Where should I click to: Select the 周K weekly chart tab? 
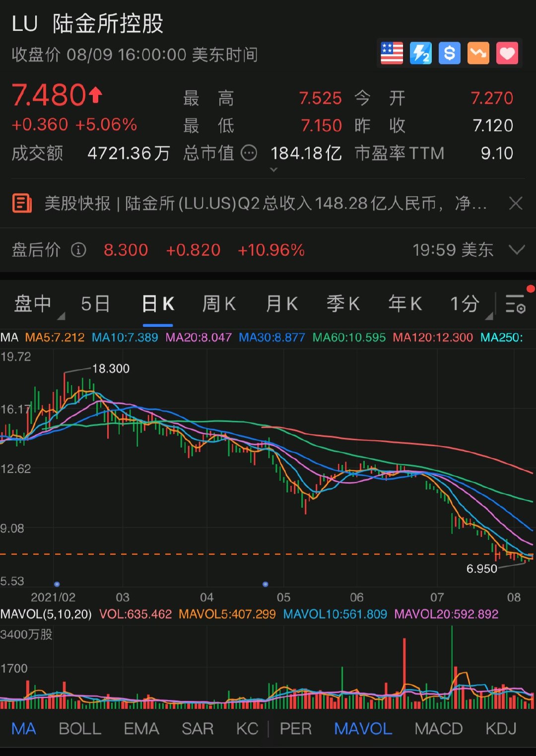[219, 303]
